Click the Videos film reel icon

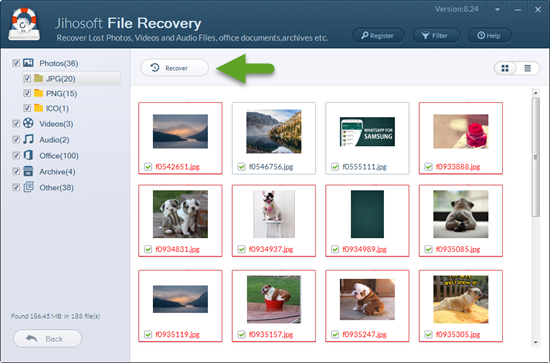[28, 123]
